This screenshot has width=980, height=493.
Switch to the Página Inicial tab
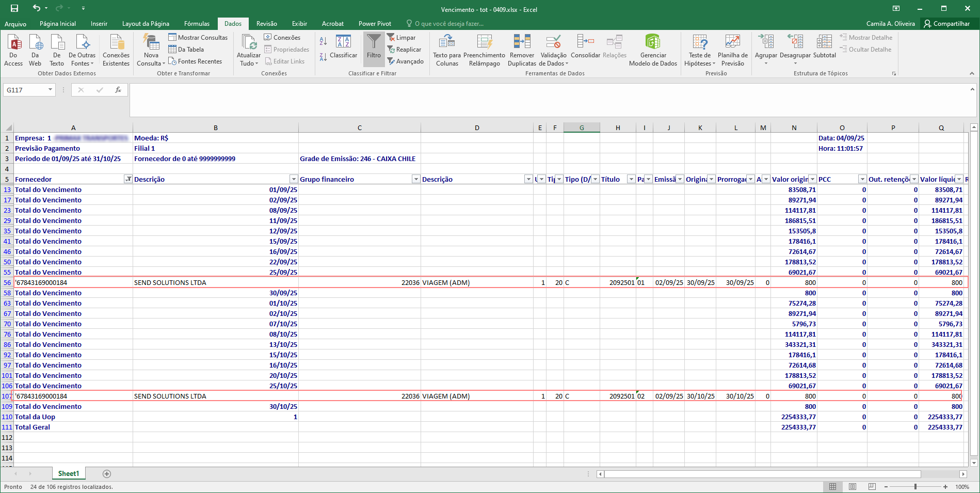coord(57,24)
